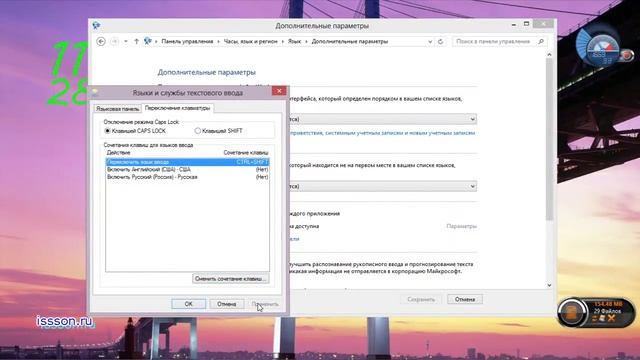Open the recent locations dropdown arrow

(x=126, y=42)
